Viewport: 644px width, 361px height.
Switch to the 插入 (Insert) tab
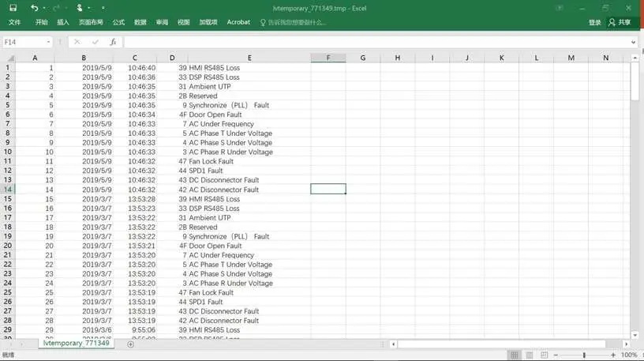tap(63, 22)
